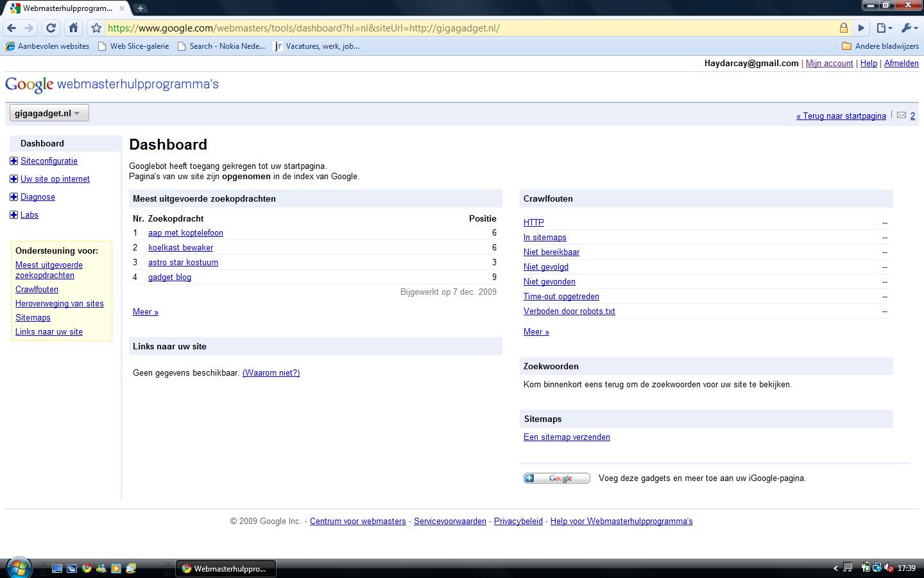
Task: Open Mijn account link
Action: [x=830, y=64]
